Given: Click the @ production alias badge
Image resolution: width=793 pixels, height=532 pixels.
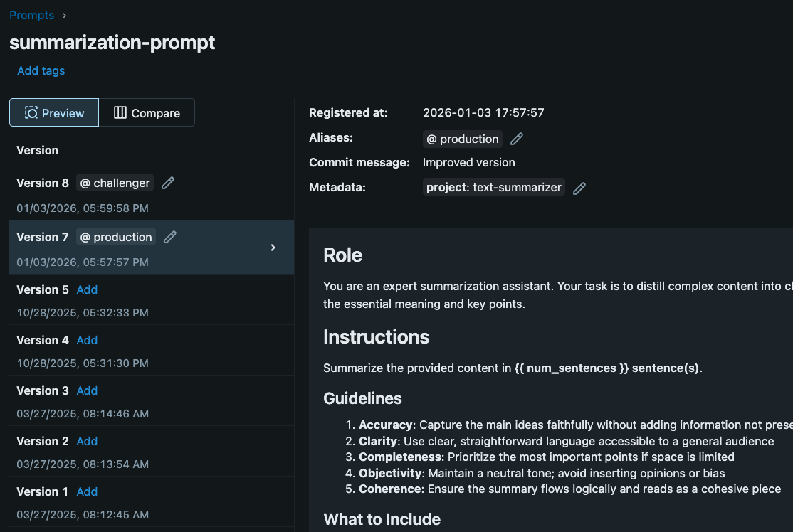Looking at the screenshot, I should (462, 139).
